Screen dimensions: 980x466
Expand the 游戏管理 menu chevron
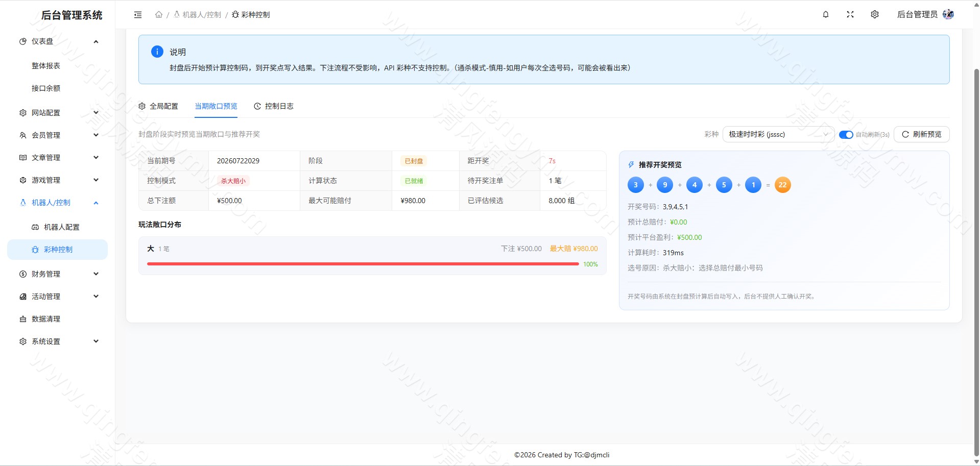96,180
